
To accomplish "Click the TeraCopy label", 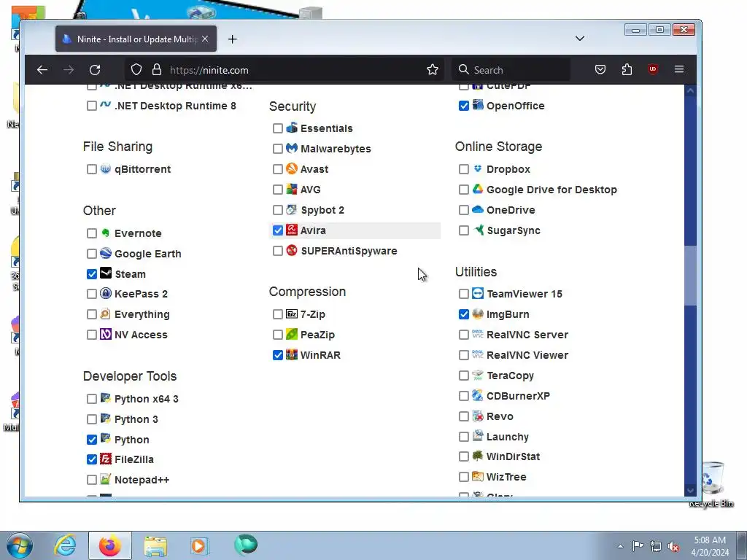I will (510, 376).
